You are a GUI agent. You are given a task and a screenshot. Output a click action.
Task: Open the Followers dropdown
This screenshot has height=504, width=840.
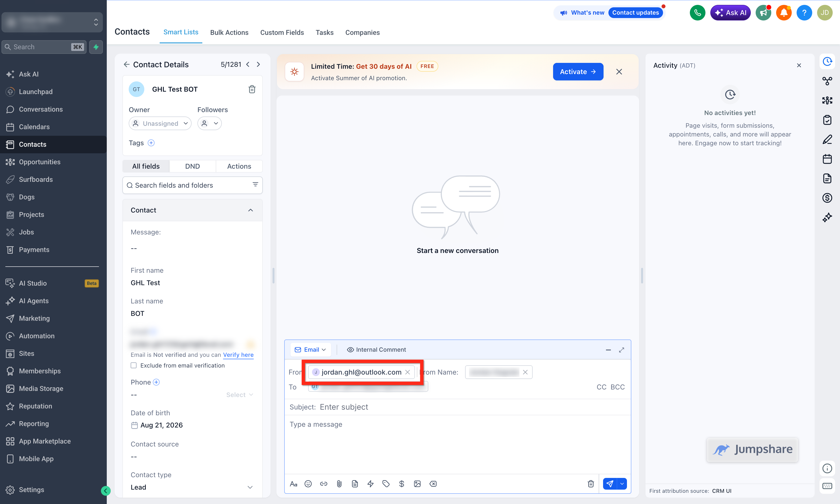tap(209, 123)
